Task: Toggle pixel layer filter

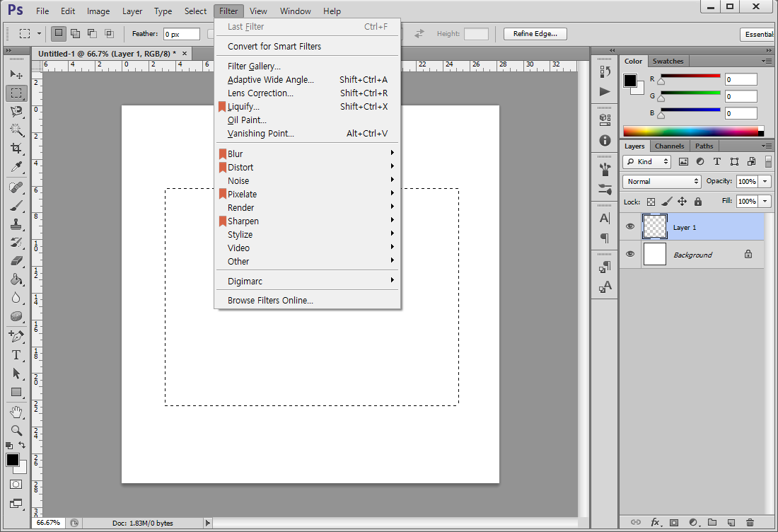Action: pyautogui.click(x=683, y=162)
